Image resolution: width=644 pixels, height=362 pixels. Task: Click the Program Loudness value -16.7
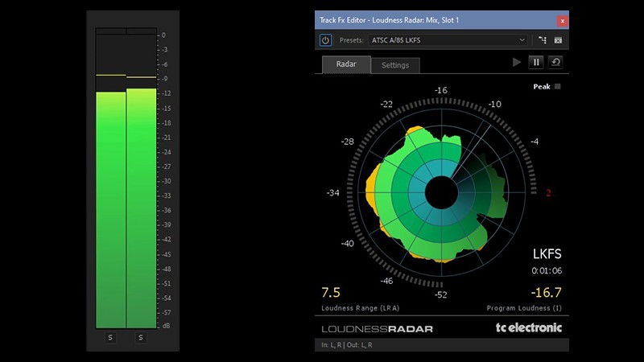click(546, 293)
